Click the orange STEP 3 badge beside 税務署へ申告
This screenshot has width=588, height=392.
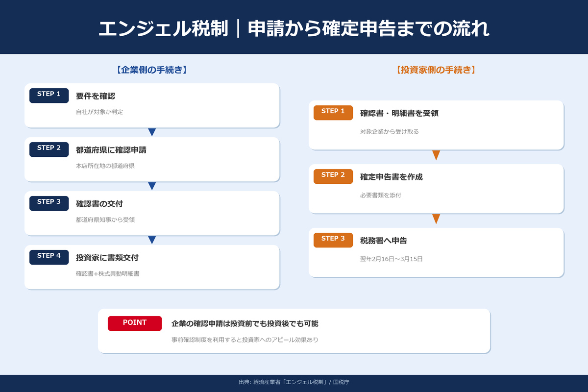click(x=333, y=240)
